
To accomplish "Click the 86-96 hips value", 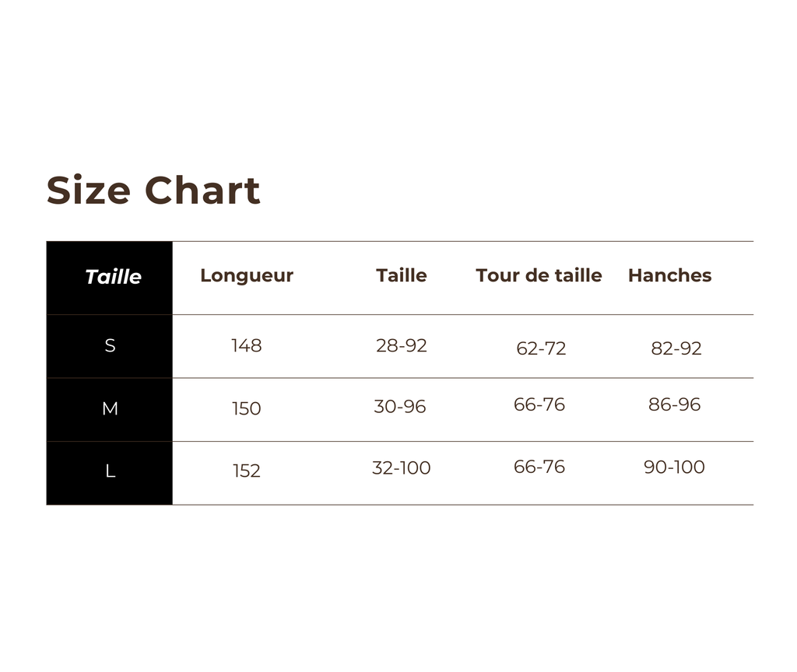I will tap(674, 404).
